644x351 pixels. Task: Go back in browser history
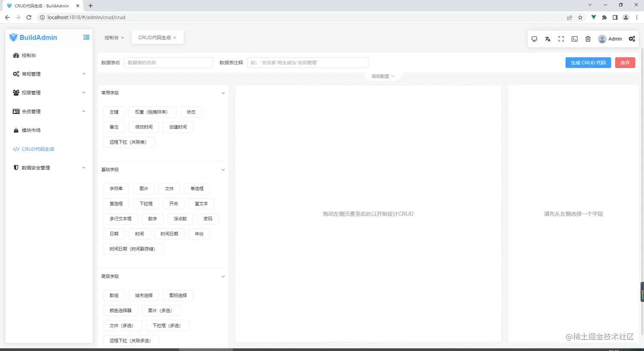pyautogui.click(x=7, y=17)
